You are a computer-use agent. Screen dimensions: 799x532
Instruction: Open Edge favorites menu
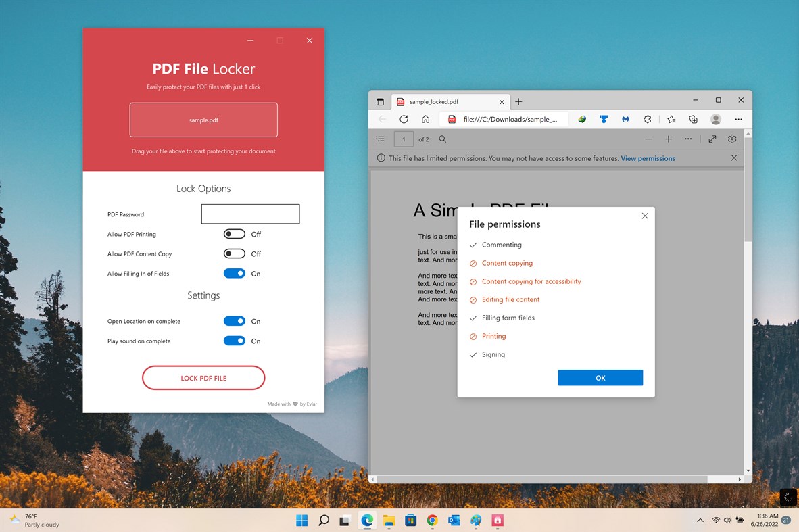(x=671, y=119)
